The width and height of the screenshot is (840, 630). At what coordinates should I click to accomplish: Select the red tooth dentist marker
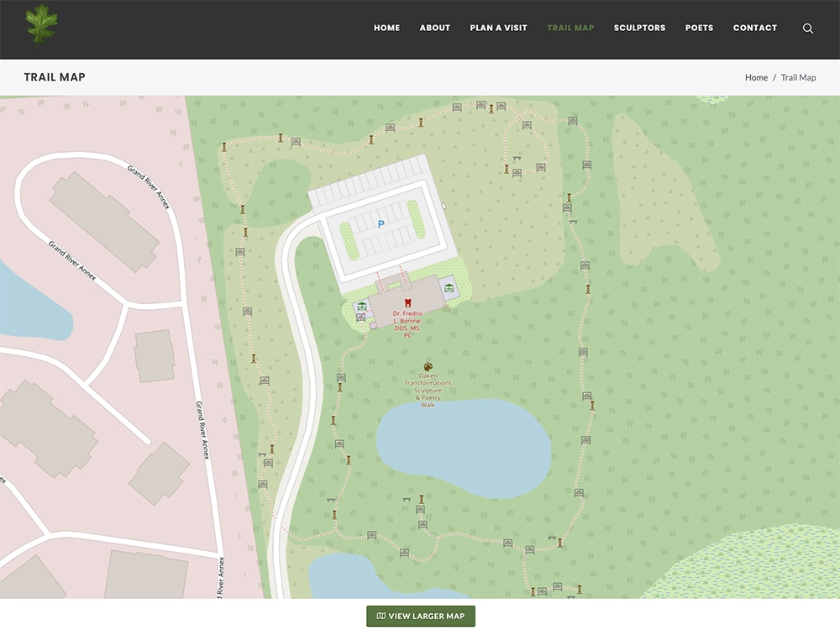tap(407, 302)
